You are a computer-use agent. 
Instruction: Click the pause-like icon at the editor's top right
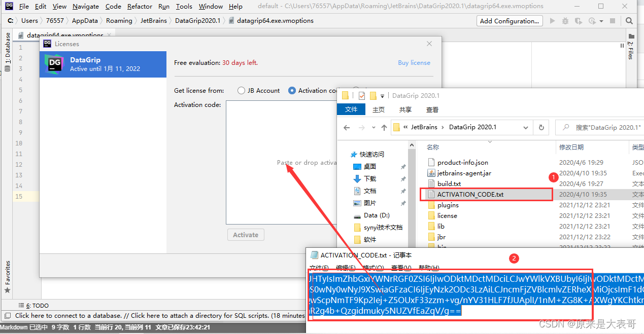click(x=622, y=46)
